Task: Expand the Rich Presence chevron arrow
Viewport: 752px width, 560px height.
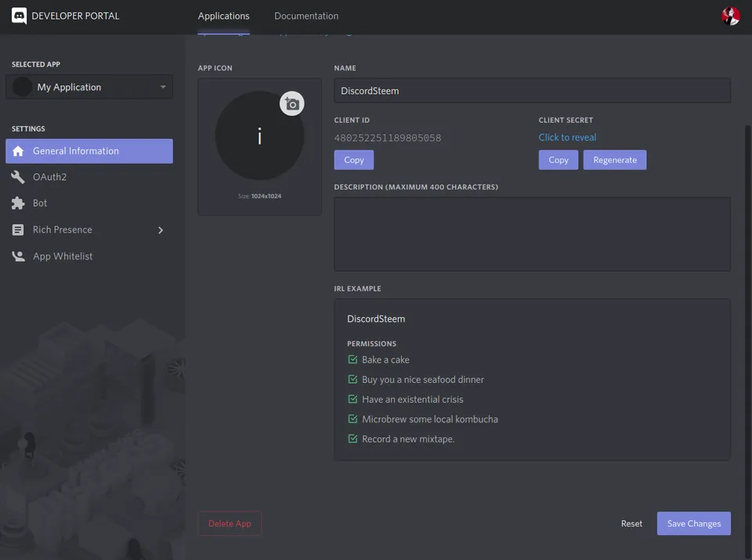Action: (x=161, y=230)
